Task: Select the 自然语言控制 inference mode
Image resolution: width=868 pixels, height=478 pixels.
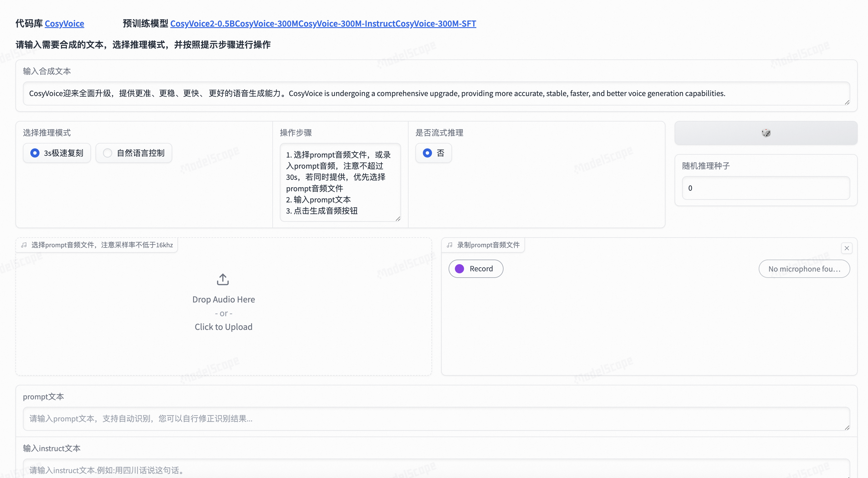Action: click(134, 153)
